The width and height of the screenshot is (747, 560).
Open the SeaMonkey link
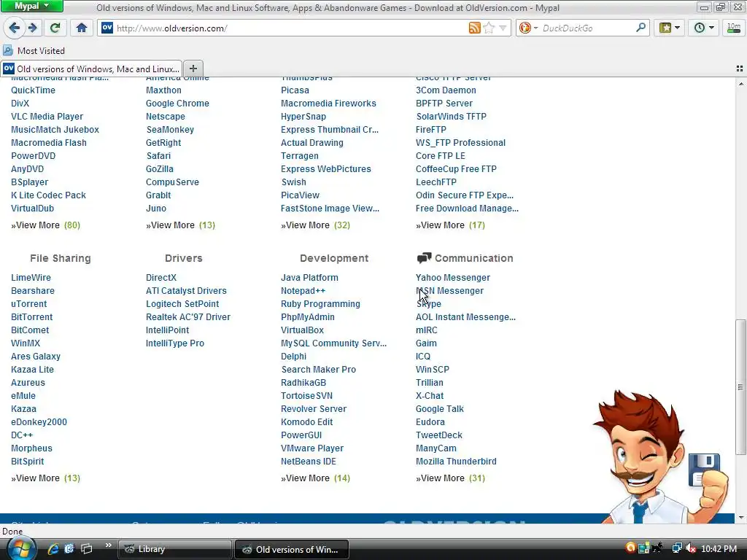coord(170,130)
